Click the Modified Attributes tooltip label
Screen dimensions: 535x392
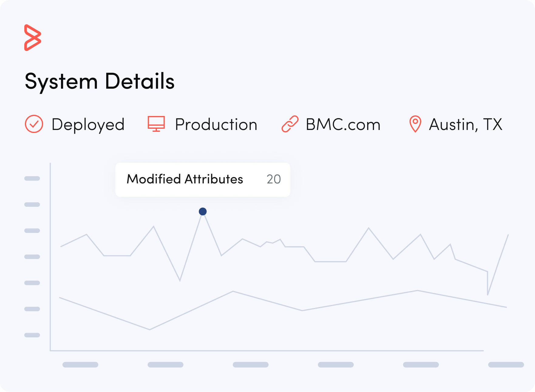point(185,179)
